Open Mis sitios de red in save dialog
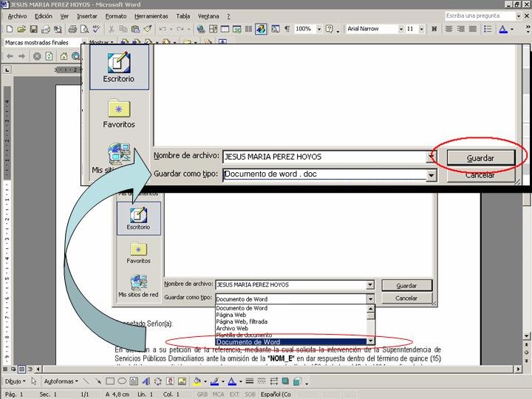 [x=138, y=287]
